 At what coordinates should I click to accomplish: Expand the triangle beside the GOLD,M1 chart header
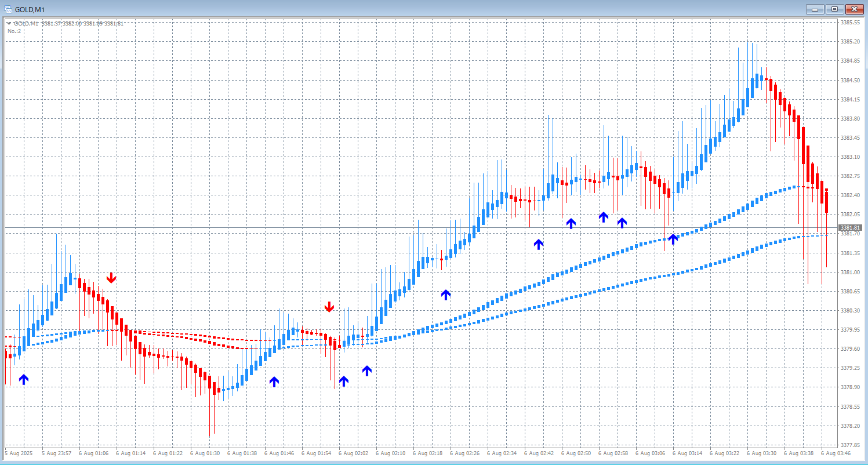(x=9, y=24)
